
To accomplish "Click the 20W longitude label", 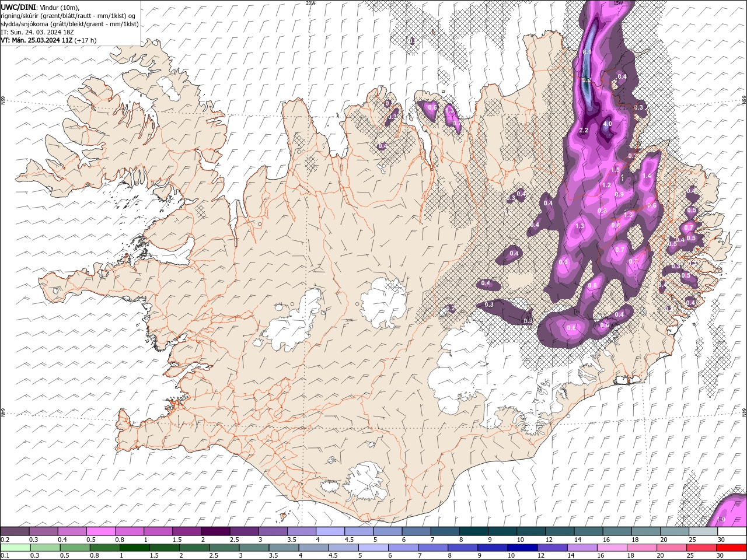I will [x=310, y=3].
